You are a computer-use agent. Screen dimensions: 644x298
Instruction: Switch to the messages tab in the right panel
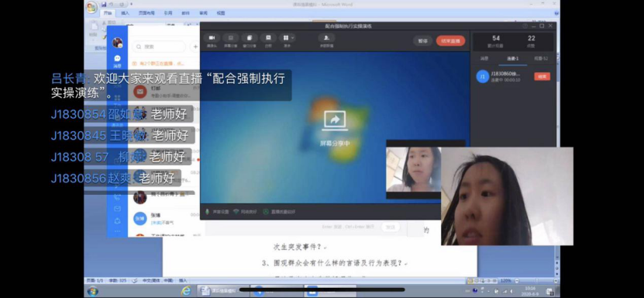tap(484, 59)
